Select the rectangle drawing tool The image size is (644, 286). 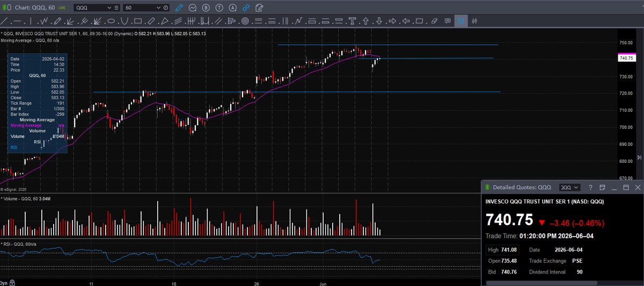[138, 21]
